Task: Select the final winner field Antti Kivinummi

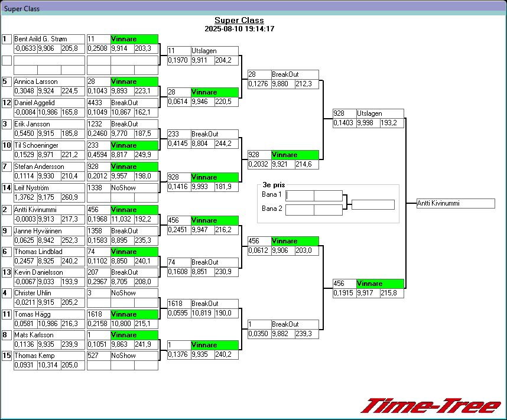Action: click(455, 203)
